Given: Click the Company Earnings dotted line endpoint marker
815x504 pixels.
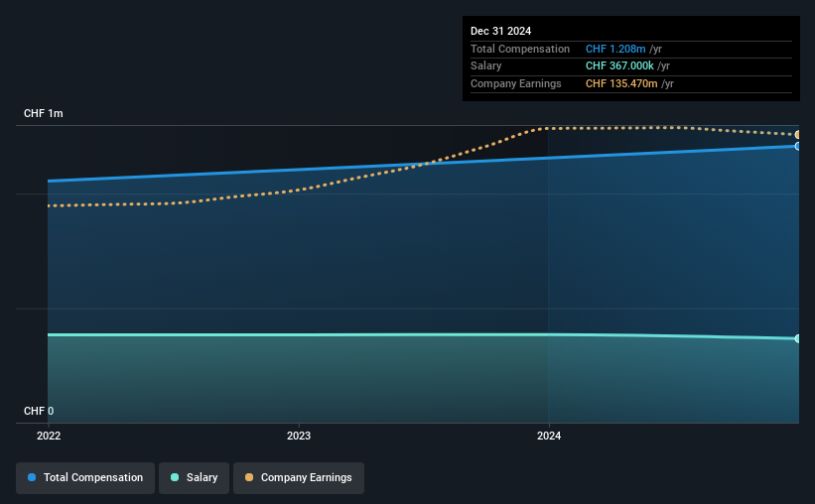Looking at the screenshot, I should tap(797, 135).
